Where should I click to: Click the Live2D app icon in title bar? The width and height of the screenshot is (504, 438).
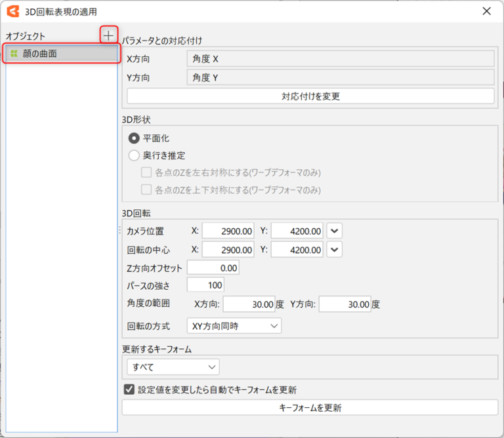click(x=13, y=10)
